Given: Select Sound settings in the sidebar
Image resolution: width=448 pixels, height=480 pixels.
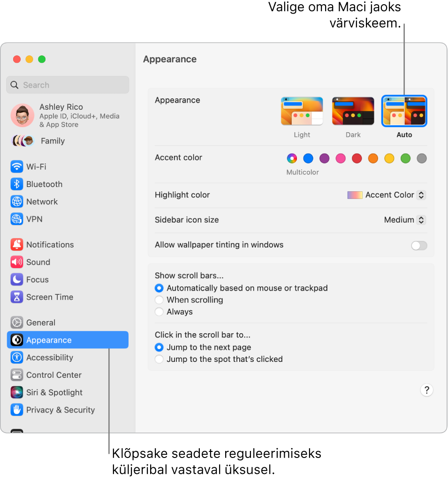Looking at the screenshot, I should (x=38, y=262).
